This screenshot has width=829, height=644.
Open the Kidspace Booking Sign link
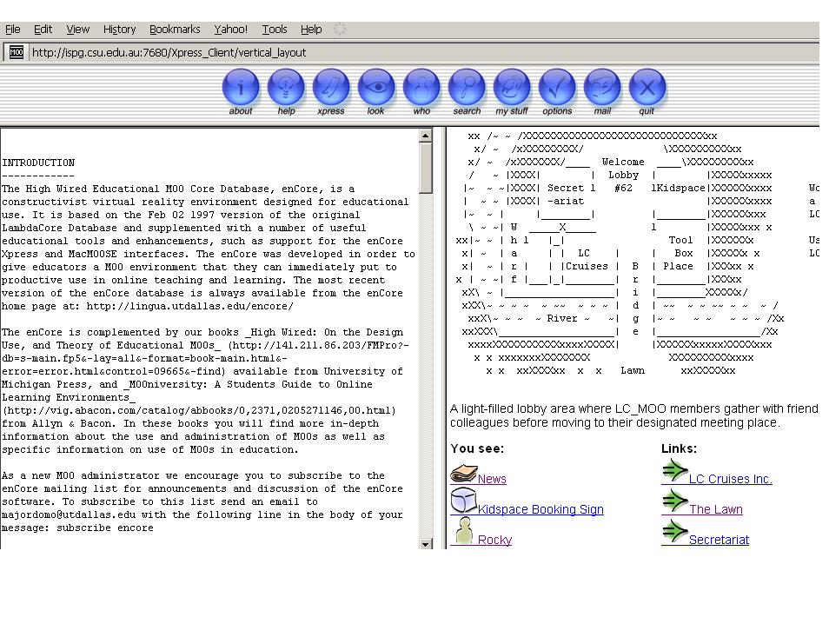[x=541, y=509]
